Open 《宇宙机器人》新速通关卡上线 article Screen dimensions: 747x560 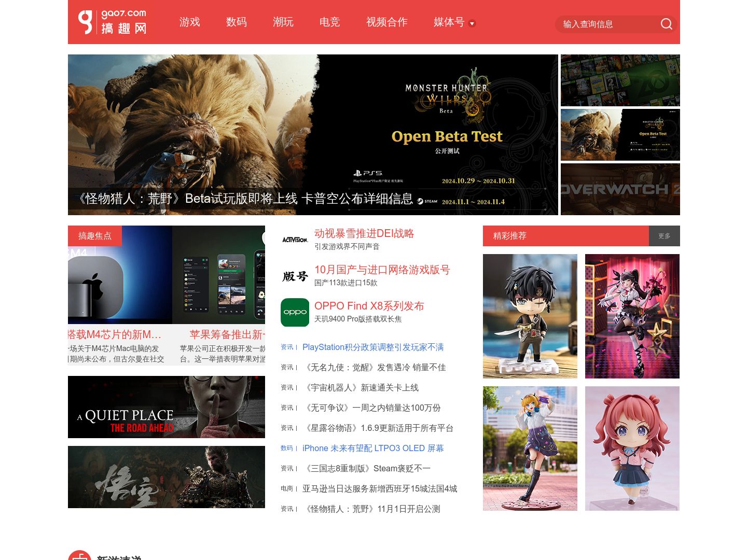361,387
